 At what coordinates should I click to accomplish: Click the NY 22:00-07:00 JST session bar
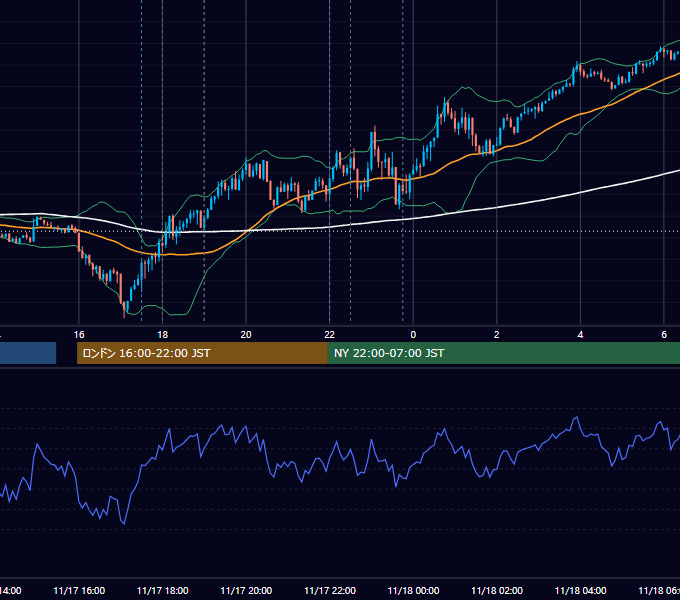(x=503, y=353)
